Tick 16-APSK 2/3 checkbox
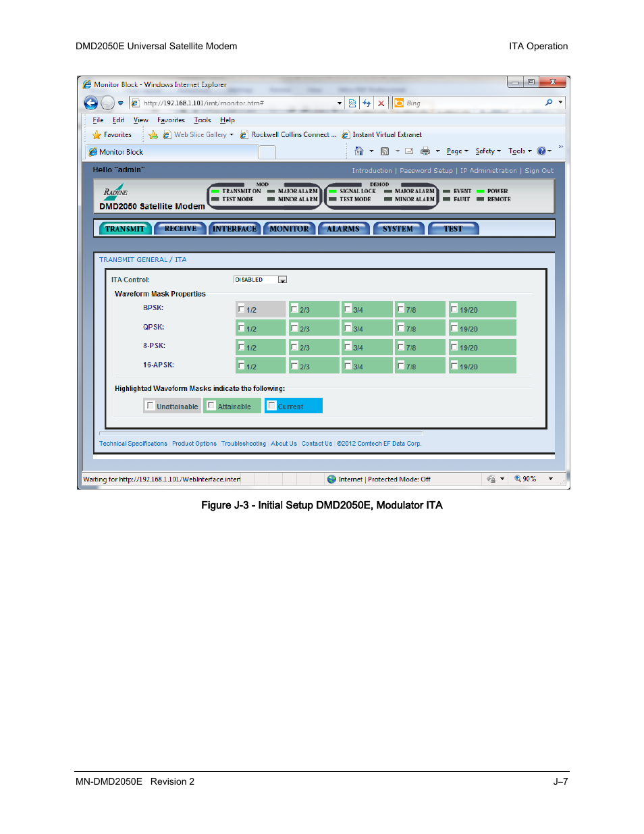The image size is (644, 834). point(294,365)
